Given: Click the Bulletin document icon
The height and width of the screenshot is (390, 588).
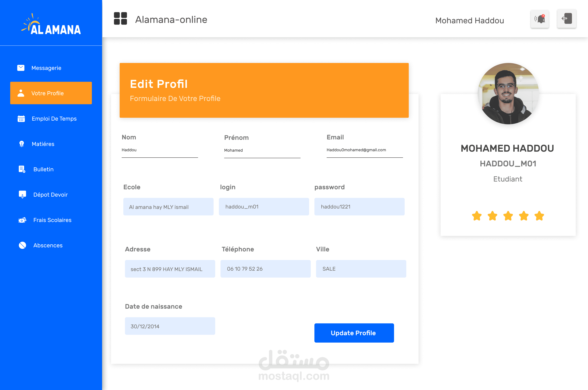Looking at the screenshot, I should (22, 169).
